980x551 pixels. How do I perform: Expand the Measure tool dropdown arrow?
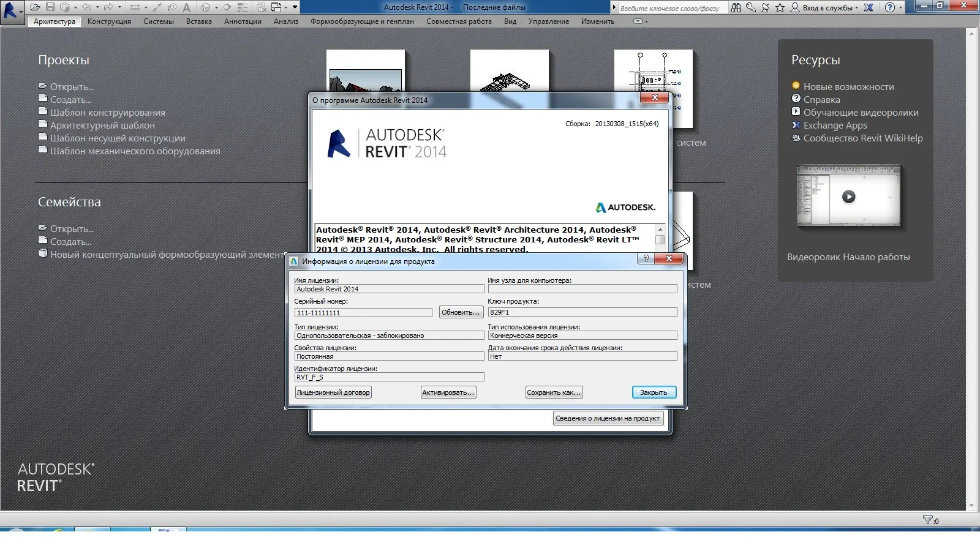pos(146,7)
